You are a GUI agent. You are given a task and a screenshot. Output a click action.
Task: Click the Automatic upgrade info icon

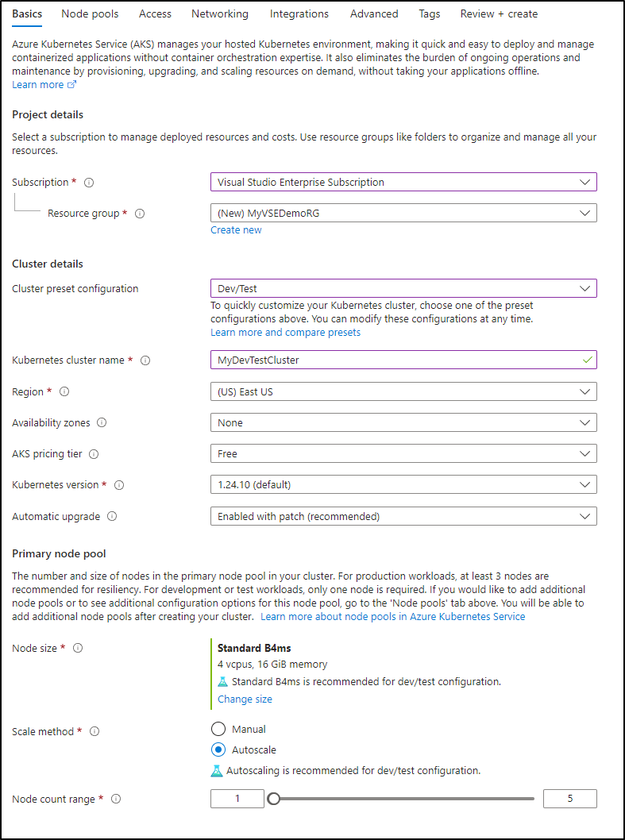click(112, 516)
